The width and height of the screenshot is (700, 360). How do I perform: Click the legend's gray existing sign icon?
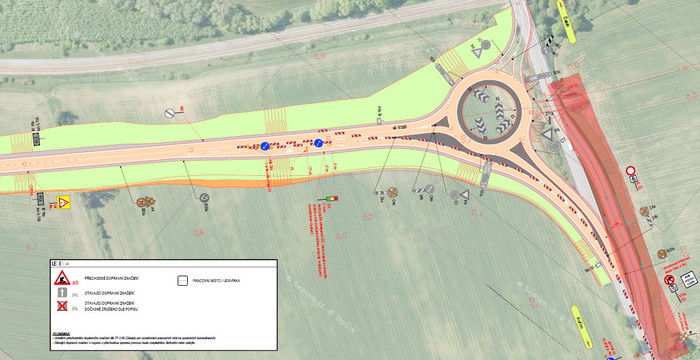coord(62,293)
